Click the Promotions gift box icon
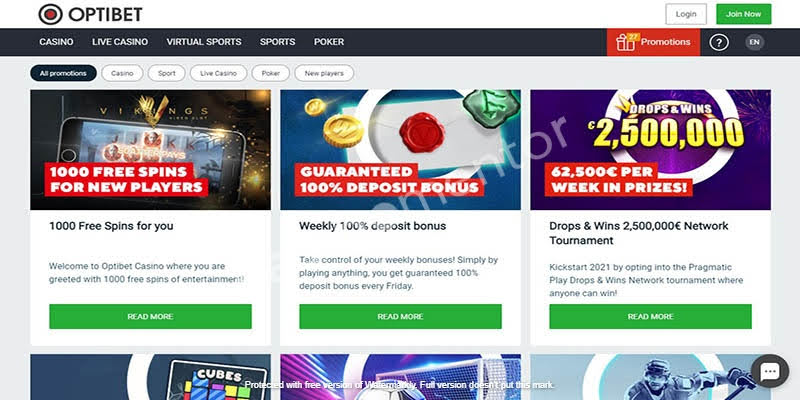Screen dimensions: 800x400 click(627, 43)
